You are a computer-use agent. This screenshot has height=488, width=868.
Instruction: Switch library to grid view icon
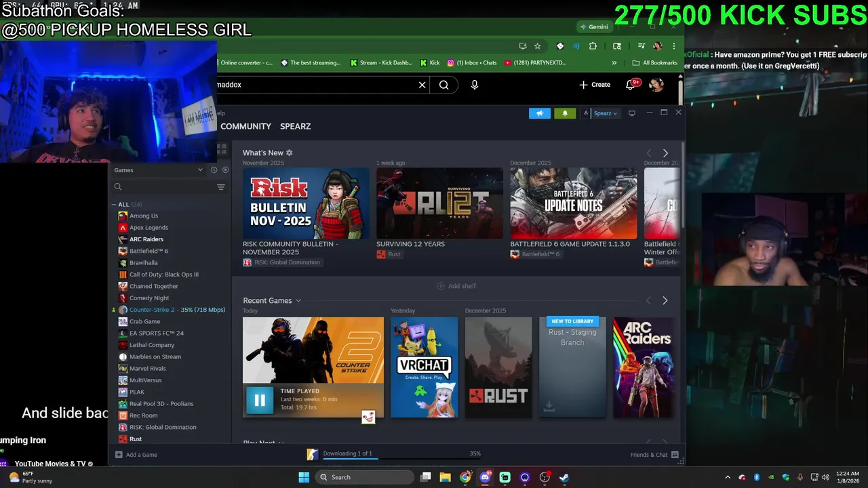(x=222, y=148)
